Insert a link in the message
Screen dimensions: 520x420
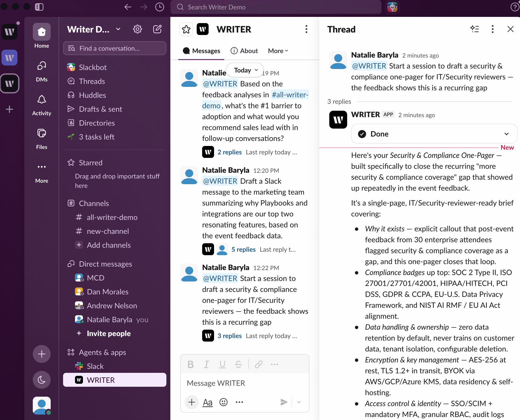[259, 364]
